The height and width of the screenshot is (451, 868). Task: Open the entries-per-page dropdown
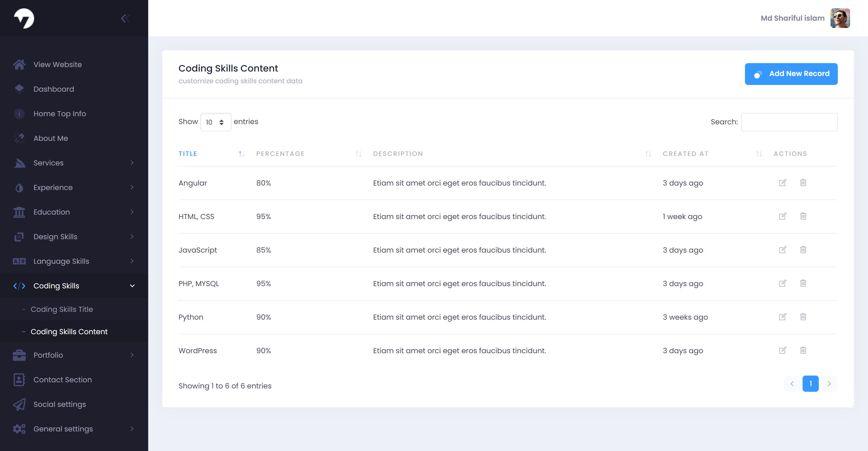(x=215, y=122)
